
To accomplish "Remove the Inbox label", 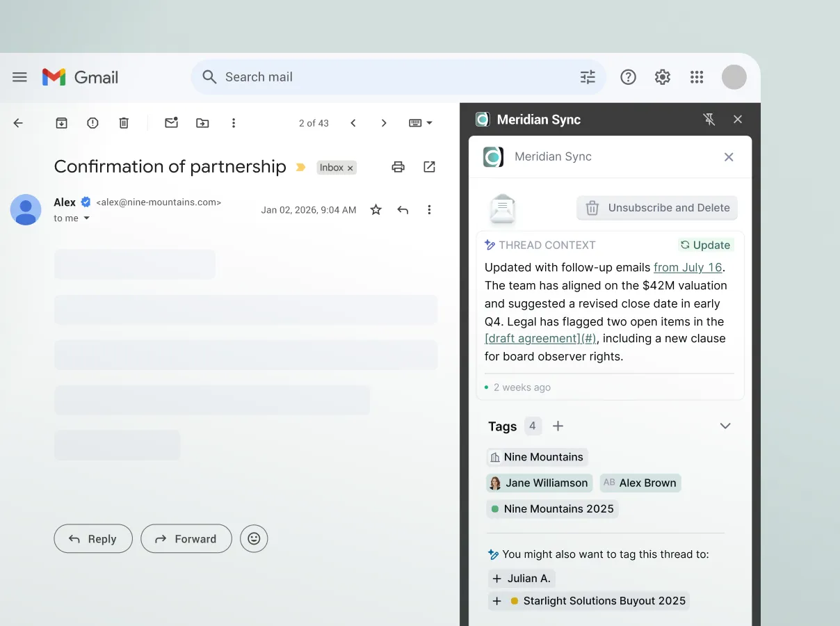I will 350,168.
